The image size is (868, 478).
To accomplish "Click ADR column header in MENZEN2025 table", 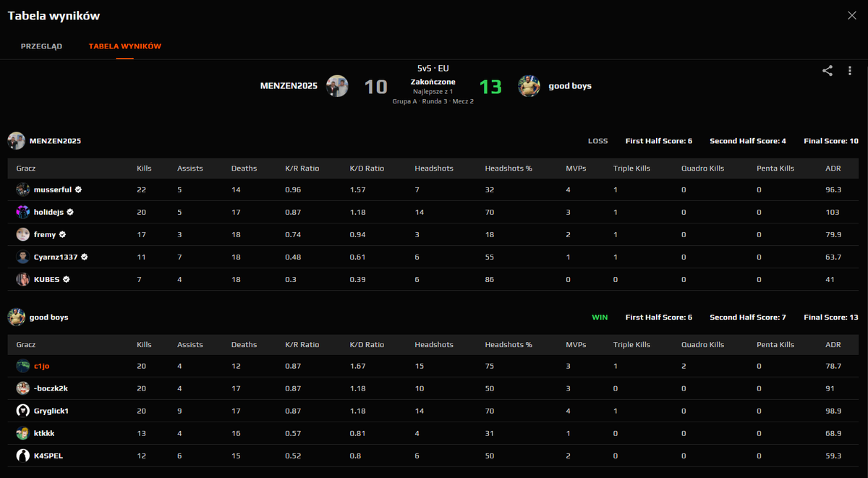I will (833, 168).
